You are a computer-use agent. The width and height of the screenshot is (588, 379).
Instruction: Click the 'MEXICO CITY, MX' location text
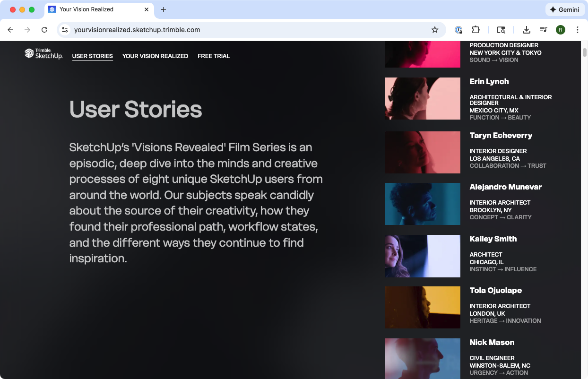(494, 110)
